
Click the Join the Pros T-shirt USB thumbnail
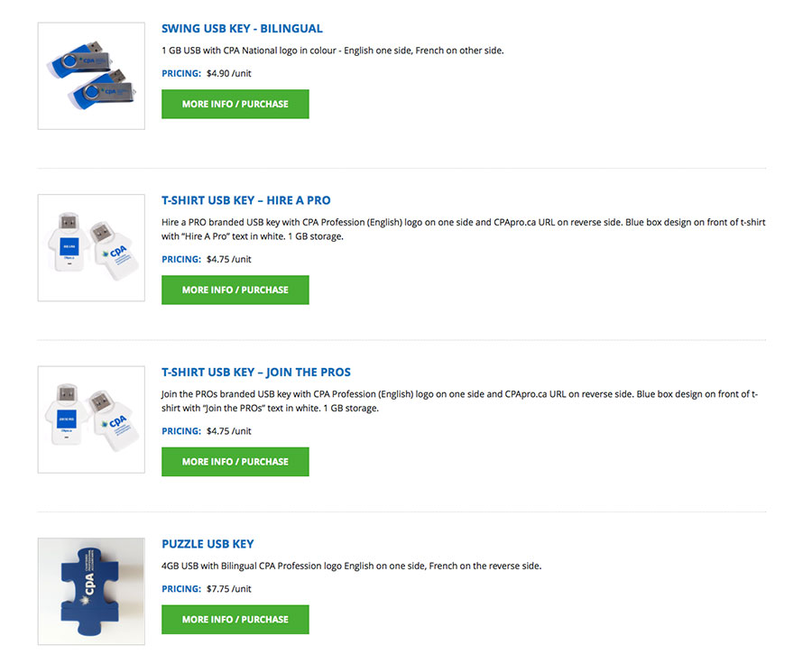click(91, 419)
